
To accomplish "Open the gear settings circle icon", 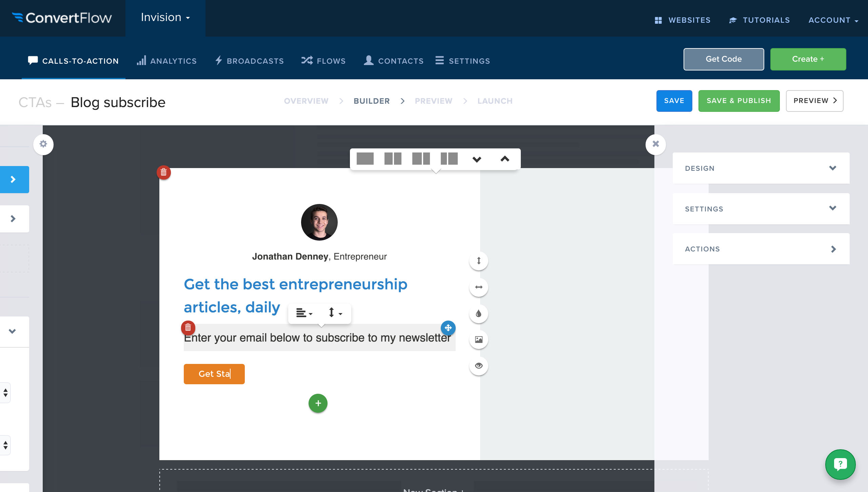I will tap(43, 144).
